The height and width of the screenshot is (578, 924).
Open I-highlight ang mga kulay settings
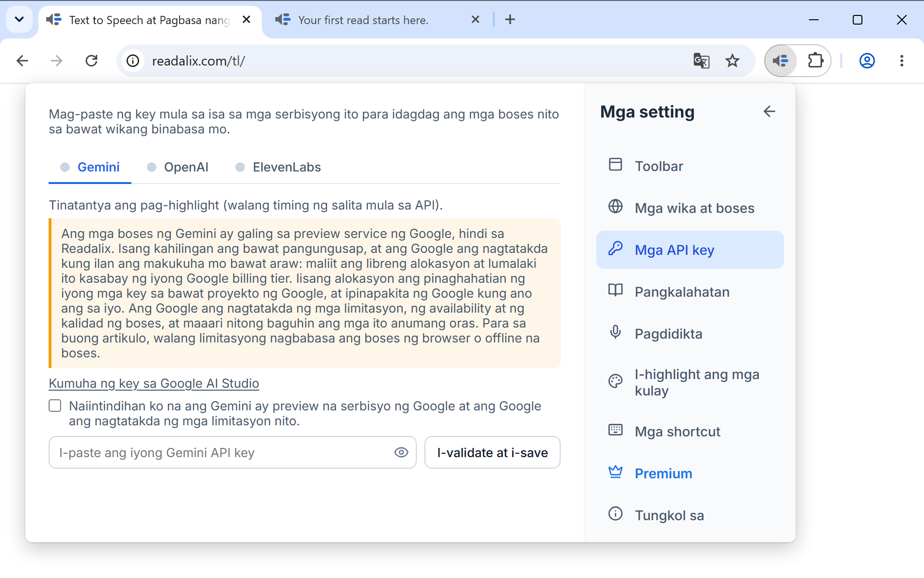coord(690,382)
